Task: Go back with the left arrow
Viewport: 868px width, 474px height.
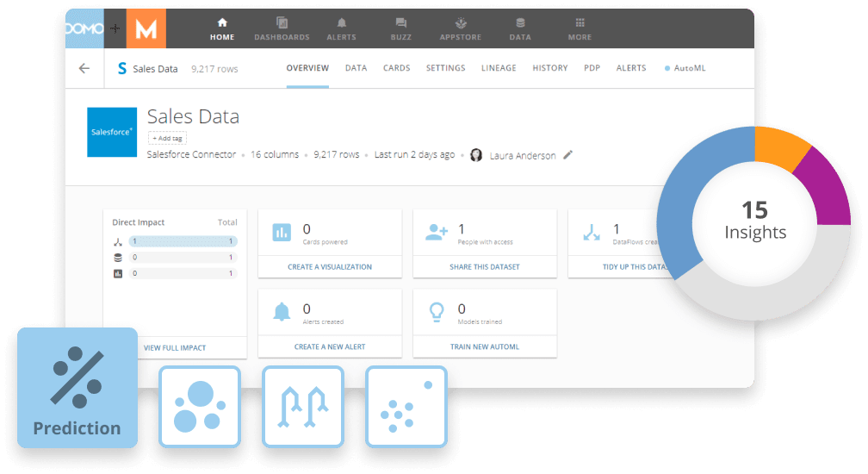Action: pos(84,68)
